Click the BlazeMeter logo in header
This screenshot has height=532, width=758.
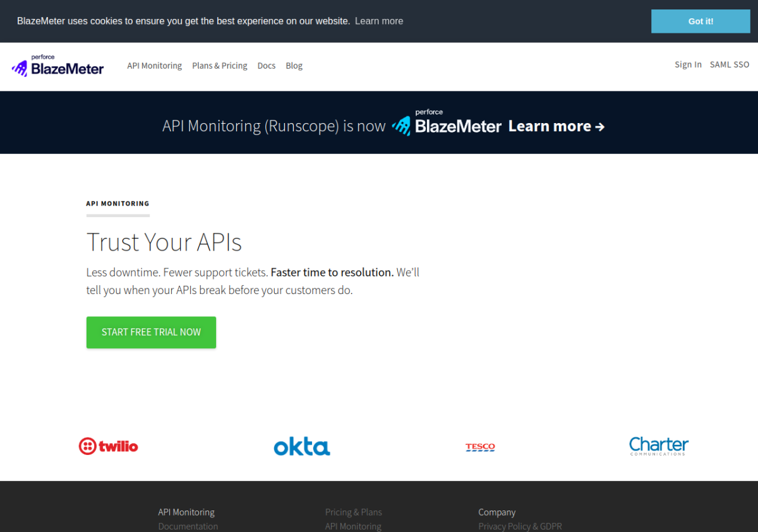[x=57, y=66]
